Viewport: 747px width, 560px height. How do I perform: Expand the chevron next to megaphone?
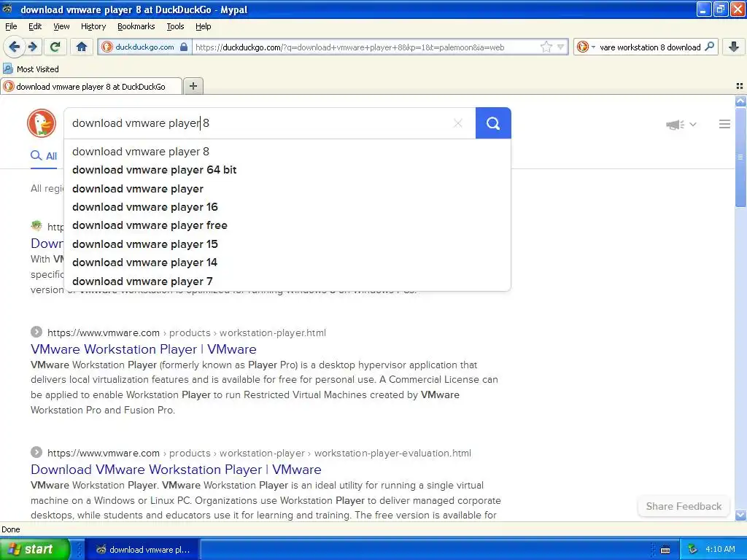coord(693,124)
